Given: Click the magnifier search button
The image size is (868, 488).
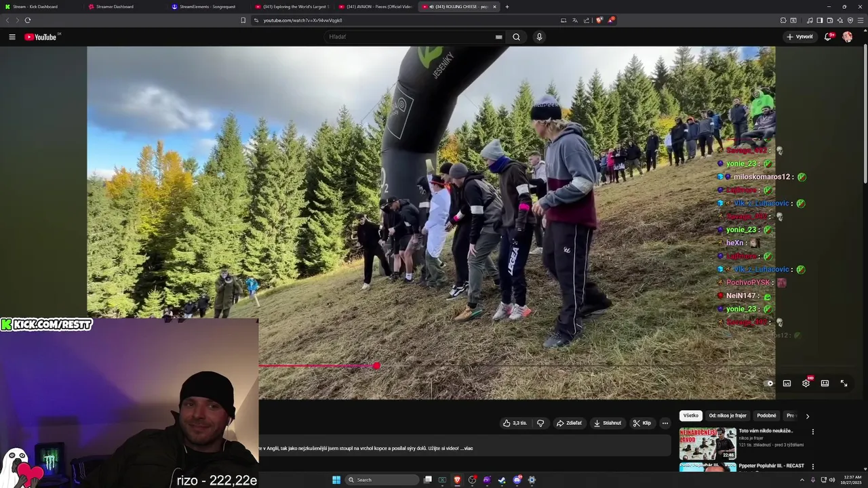Looking at the screenshot, I should tap(516, 37).
